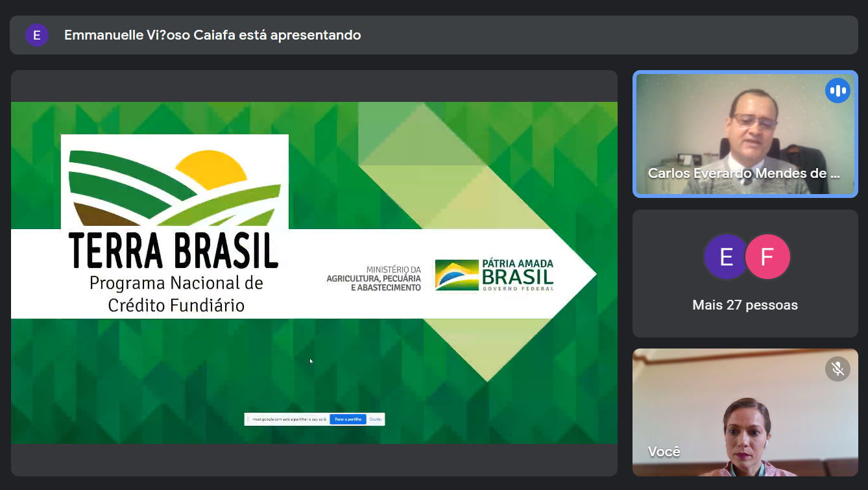Select Carlos Everardo Mendes video tile
The image size is (868, 490).
[x=745, y=134]
